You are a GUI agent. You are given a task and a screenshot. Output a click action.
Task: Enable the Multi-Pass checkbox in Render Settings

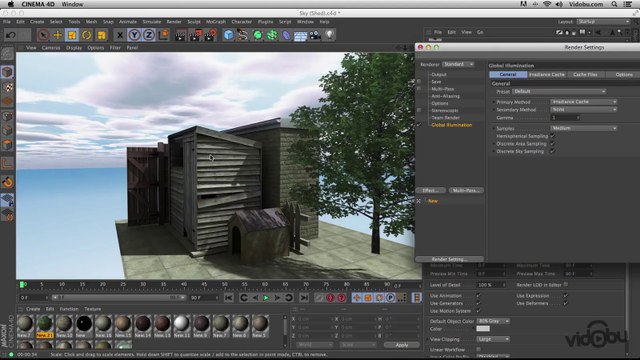(419, 89)
